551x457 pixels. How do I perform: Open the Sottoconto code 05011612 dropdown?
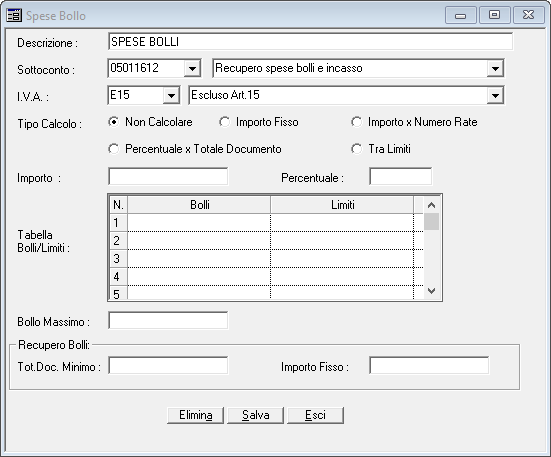pyautogui.click(x=192, y=68)
